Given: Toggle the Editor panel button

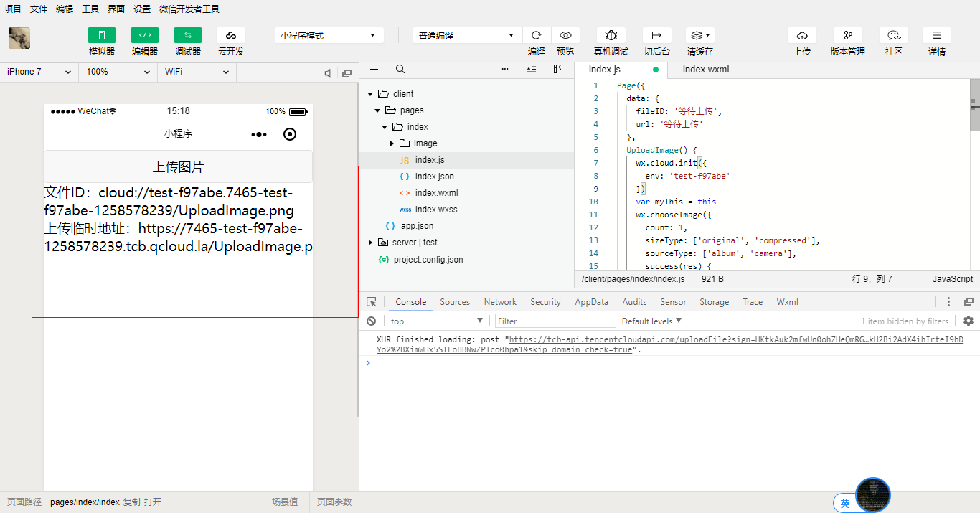Looking at the screenshot, I should (144, 35).
